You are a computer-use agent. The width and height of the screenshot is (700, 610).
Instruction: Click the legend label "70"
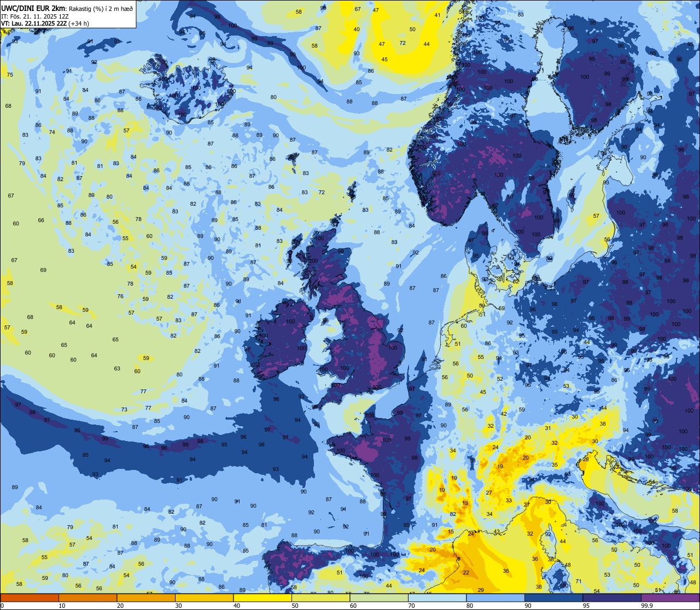(x=411, y=606)
